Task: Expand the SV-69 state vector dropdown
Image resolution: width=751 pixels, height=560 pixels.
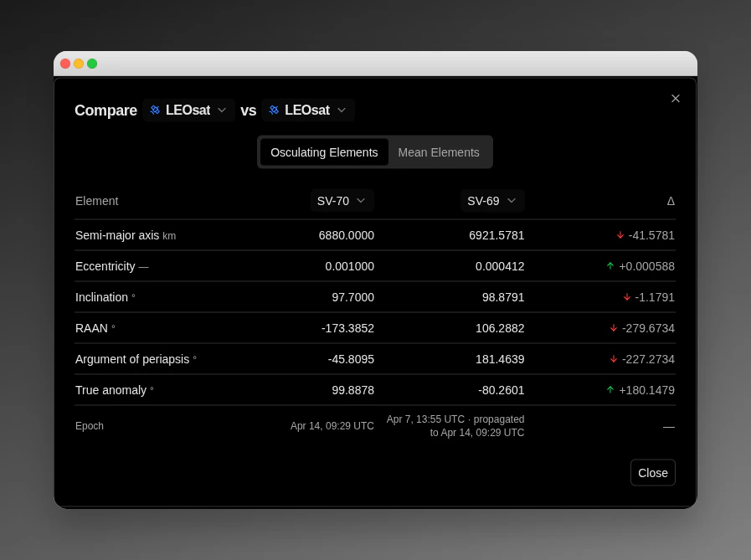Action: coord(492,201)
